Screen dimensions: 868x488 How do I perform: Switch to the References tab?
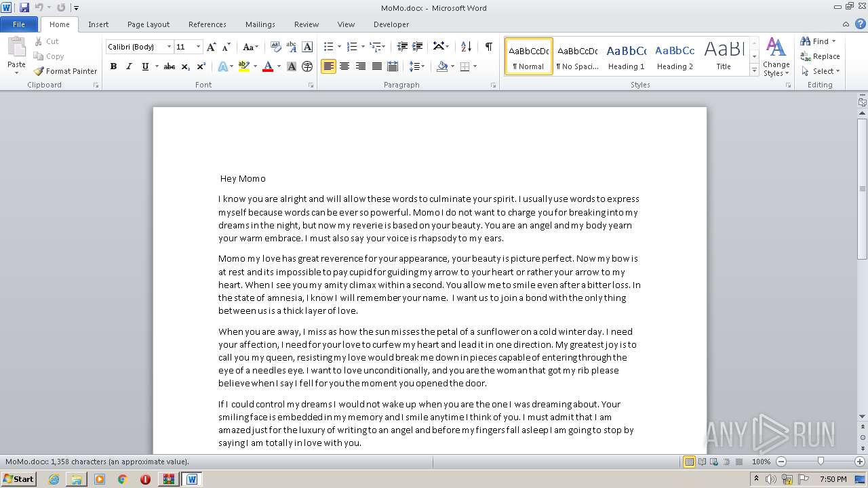point(208,24)
